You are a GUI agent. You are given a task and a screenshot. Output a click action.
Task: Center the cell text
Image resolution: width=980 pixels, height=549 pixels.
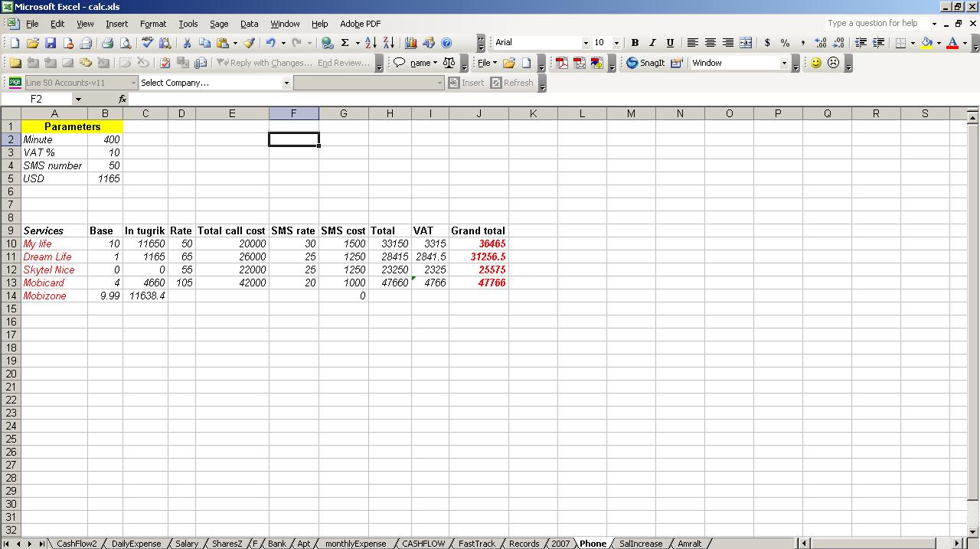tap(710, 43)
